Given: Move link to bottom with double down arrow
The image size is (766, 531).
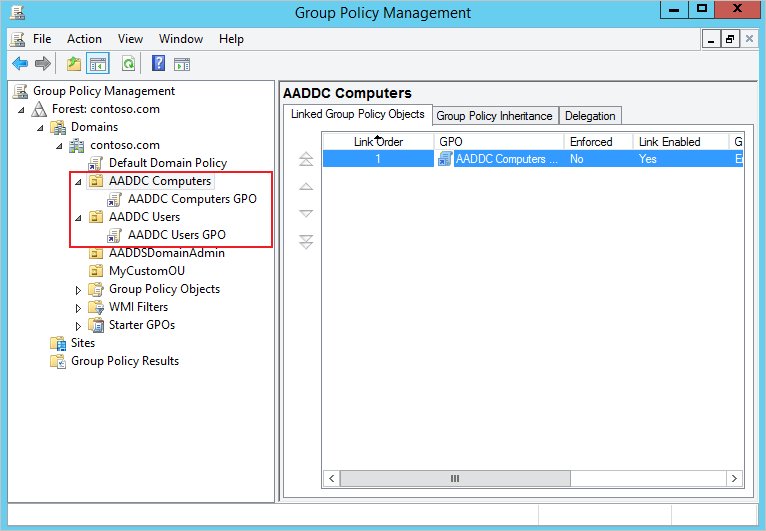Looking at the screenshot, I should point(306,241).
